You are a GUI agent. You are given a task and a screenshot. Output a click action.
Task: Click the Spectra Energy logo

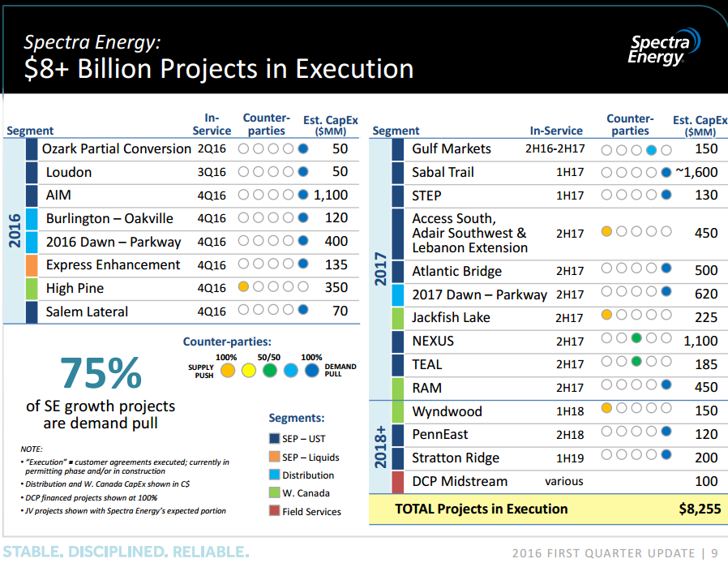pos(663,48)
